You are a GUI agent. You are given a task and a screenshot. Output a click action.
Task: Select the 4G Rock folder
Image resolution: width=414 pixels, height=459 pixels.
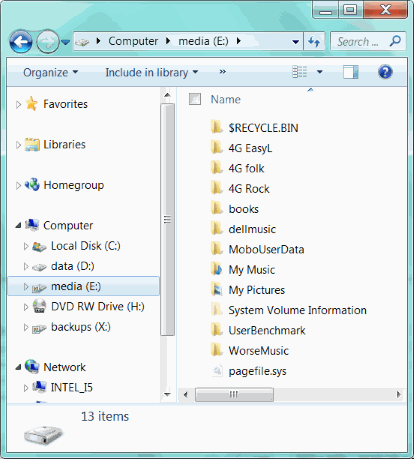click(x=249, y=189)
